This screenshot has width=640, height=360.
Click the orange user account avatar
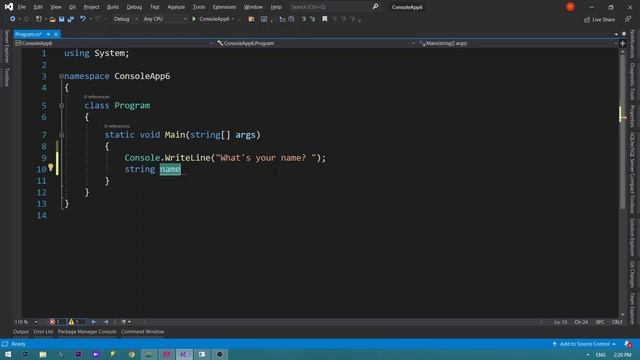click(570, 7)
